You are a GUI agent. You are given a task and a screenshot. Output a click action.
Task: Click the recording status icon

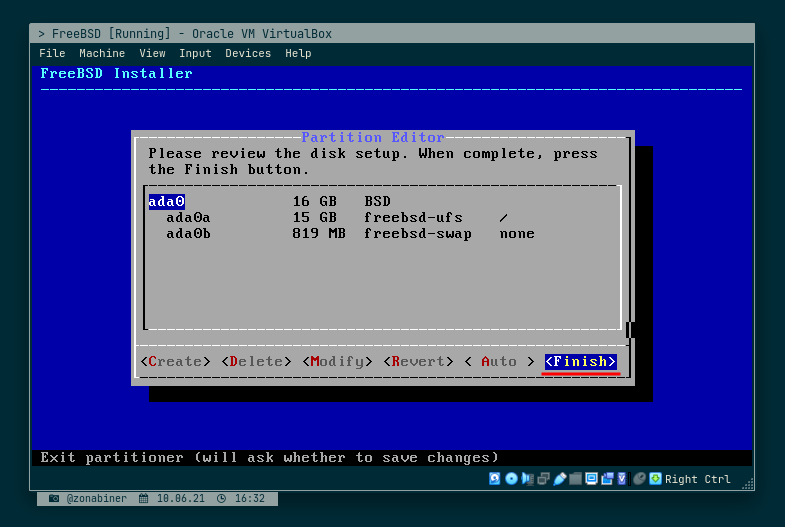(607, 479)
